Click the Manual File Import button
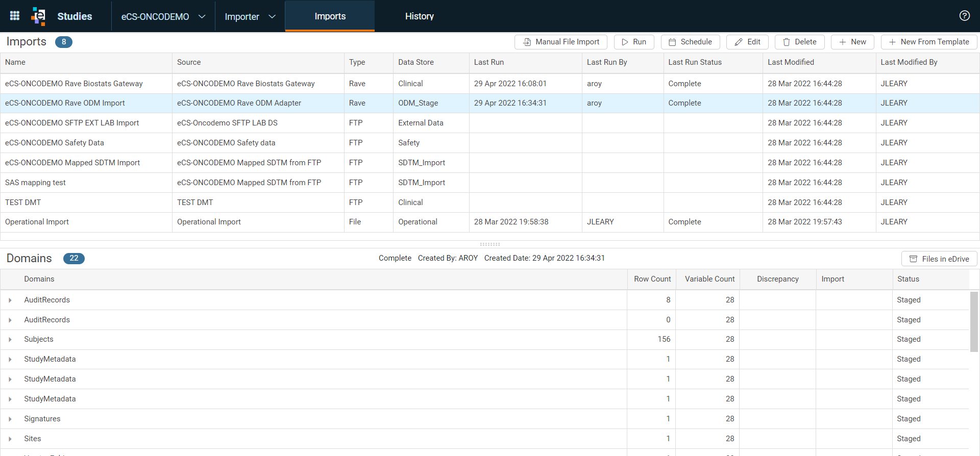Viewport: 980px width, 456px height. (560, 42)
